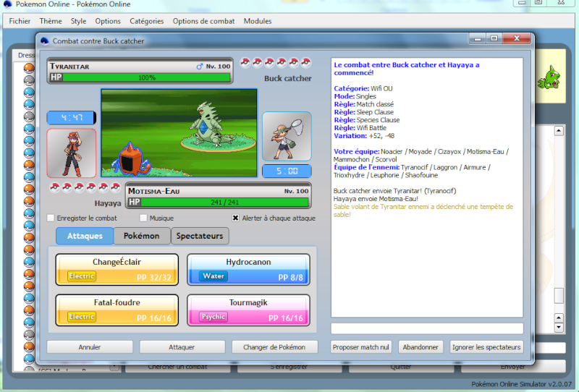Click the Tyranitar male gender icon
The image size is (579, 392).
coord(200,67)
